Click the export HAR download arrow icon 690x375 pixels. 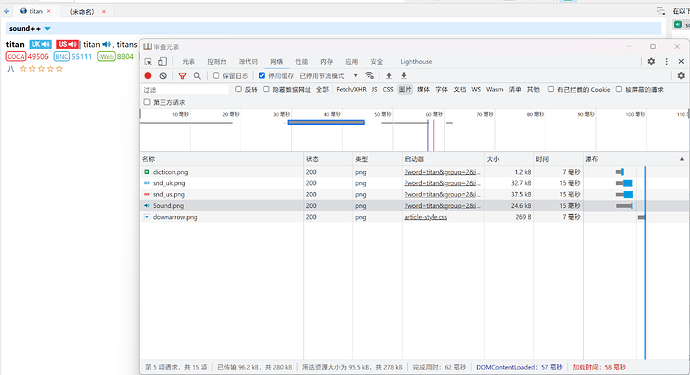click(x=404, y=76)
